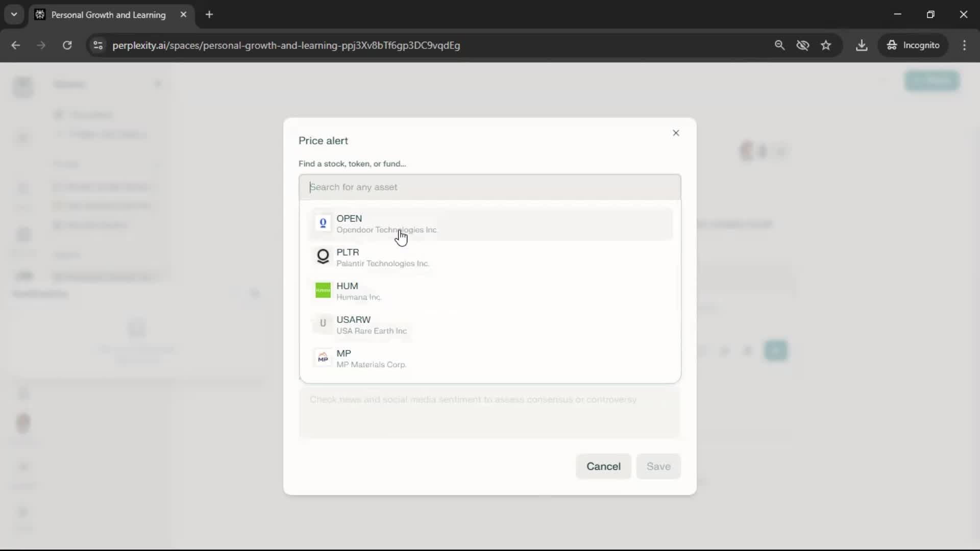980x551 pixels.
Task: Focus the Search for any asset field
Action: pyautogui.click(x=489, y=187)
